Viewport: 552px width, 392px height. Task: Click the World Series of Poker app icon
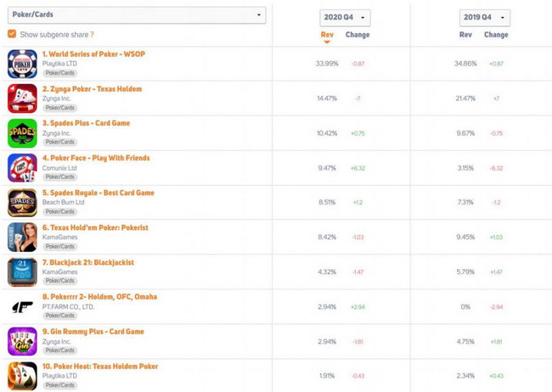point(22,64)
